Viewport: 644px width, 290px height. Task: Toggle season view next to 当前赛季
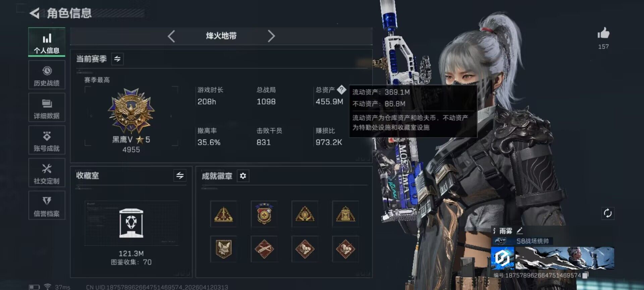[x=117, y=59]
